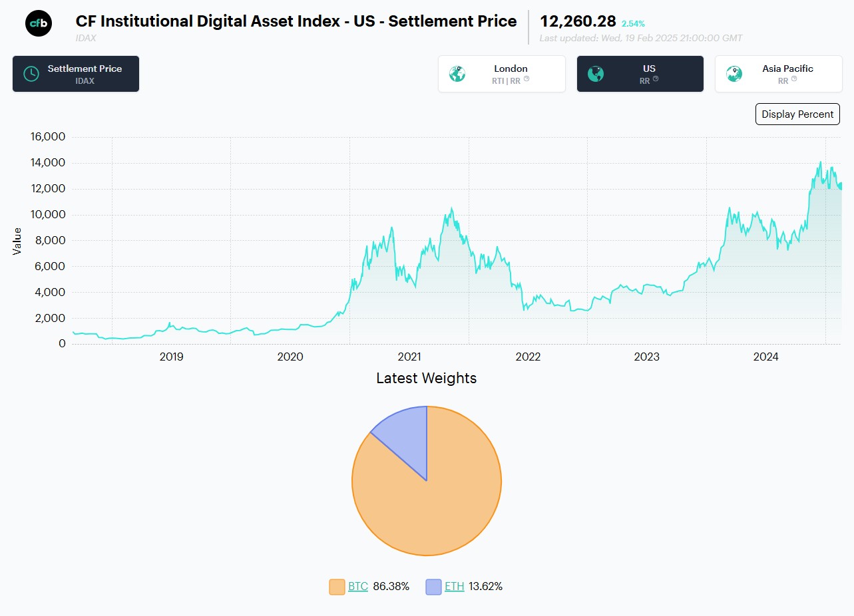Click the cfb logo icon
The image size is (854, 616).
(x=39, y=23)
